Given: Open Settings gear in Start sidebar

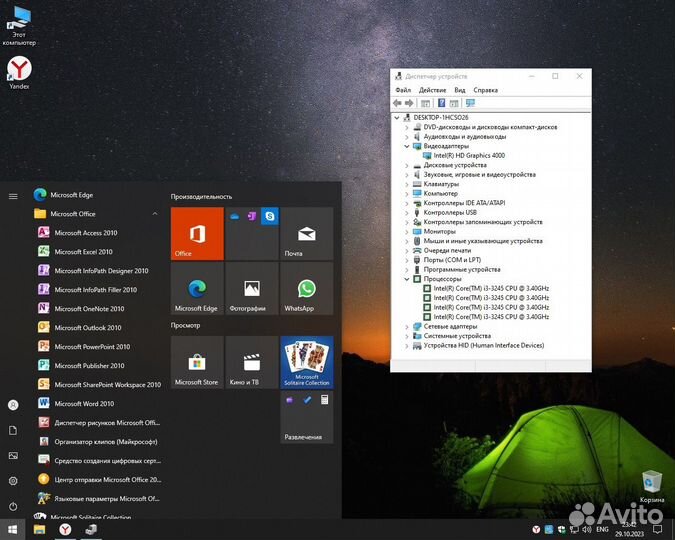Looking at the screenshot, I should 13,481.
